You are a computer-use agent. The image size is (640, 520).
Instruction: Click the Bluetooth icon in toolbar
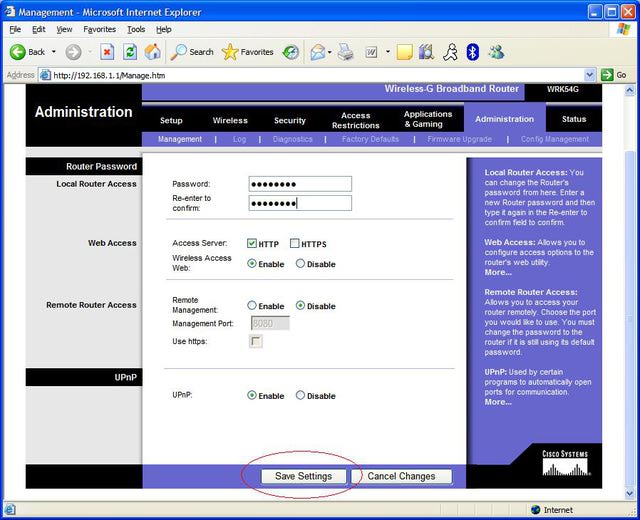473,52
